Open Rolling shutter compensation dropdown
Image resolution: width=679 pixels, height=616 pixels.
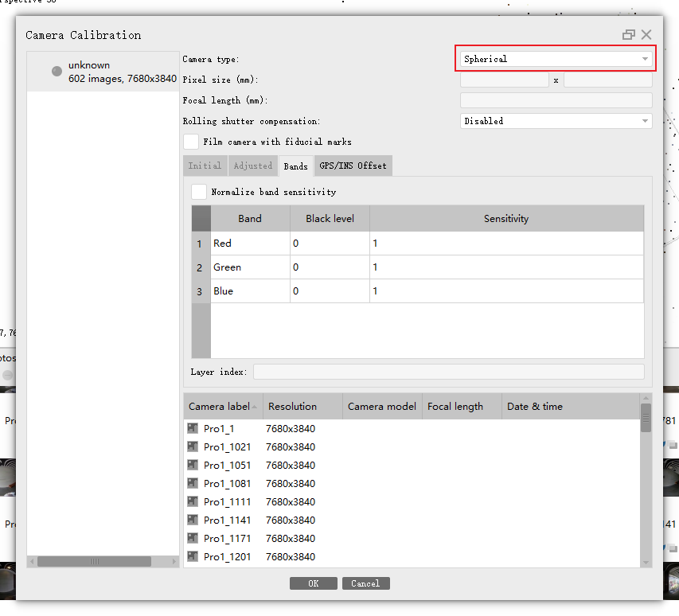pyautogui.click(x=556, y=121)
